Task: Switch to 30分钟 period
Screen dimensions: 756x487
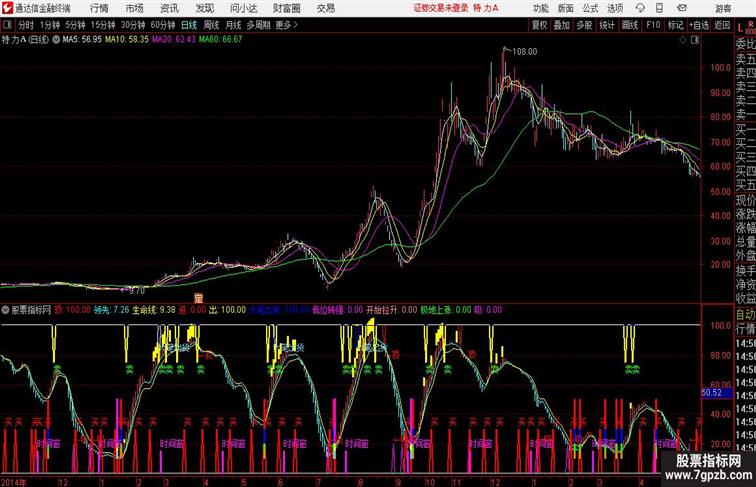Action: [133, 25]
